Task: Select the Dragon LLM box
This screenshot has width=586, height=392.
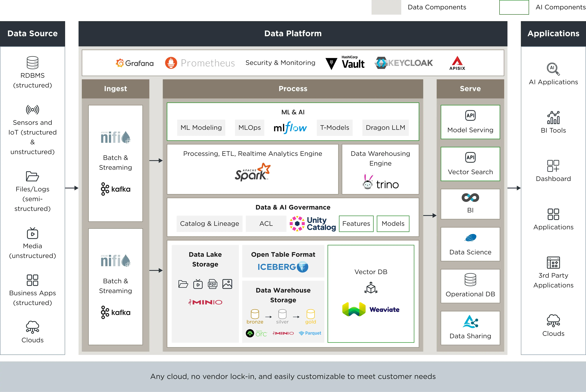Action: [x=385, y=128]
